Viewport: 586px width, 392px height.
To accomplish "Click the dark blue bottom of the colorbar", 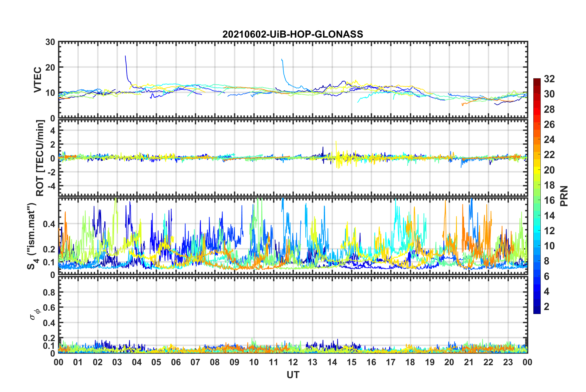I will [x=537, y=311].
